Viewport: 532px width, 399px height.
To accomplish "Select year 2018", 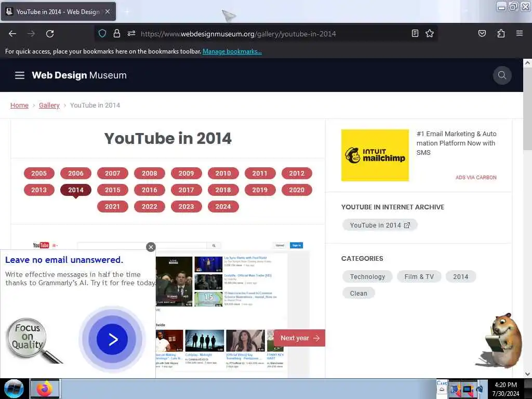I will 223,190.
